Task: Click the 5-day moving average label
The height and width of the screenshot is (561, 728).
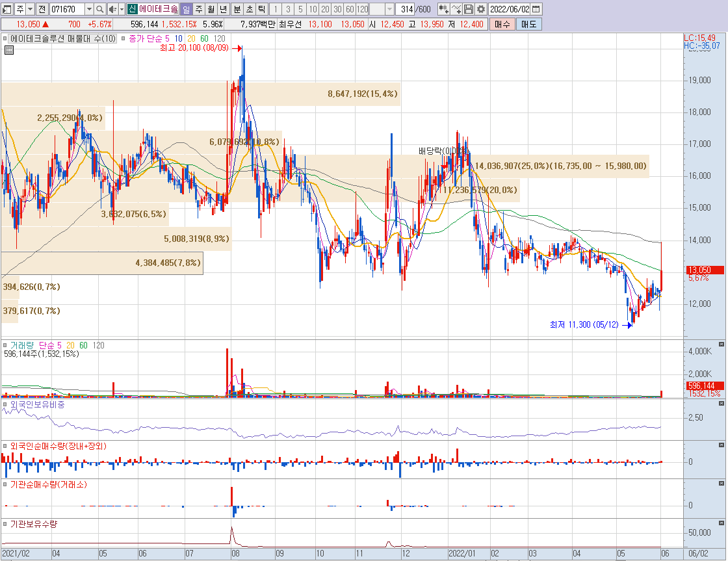Action: [x=167, y=38]
